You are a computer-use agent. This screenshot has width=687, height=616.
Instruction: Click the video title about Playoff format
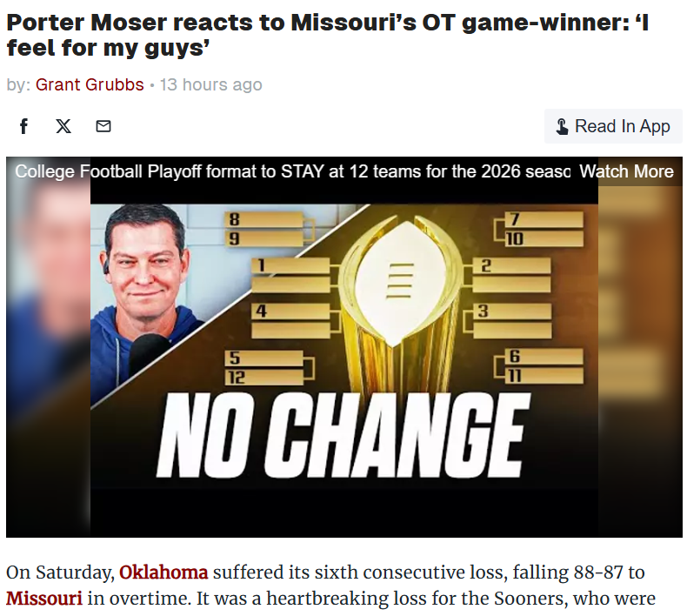tap(292, 171)
